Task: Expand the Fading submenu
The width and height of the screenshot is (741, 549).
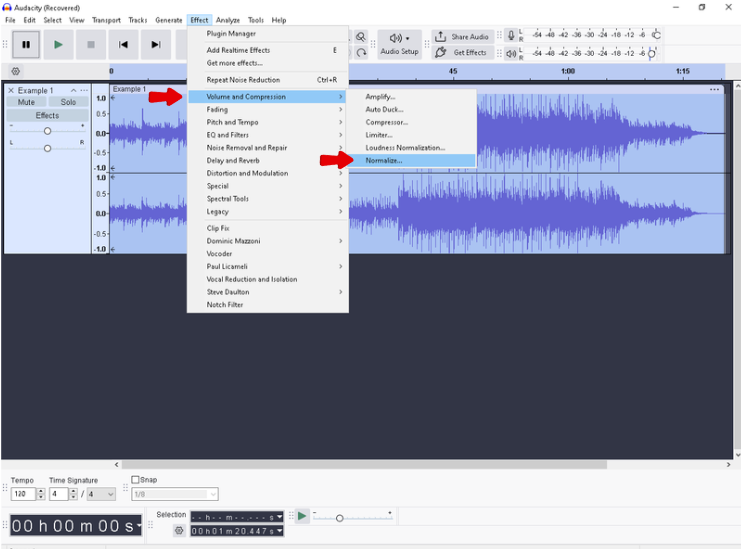Action: click(217, 110)
